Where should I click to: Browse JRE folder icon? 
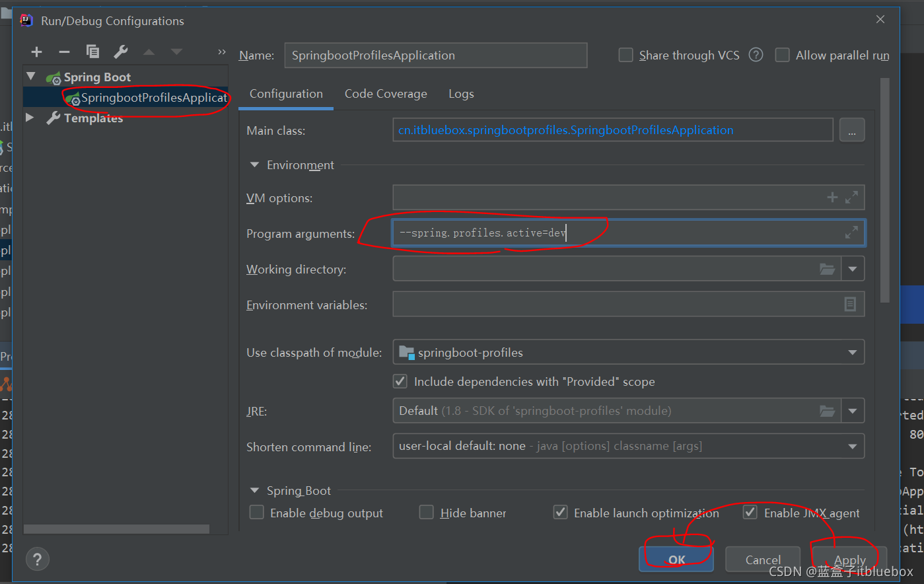pyautogui.click(x=827, y=411)
